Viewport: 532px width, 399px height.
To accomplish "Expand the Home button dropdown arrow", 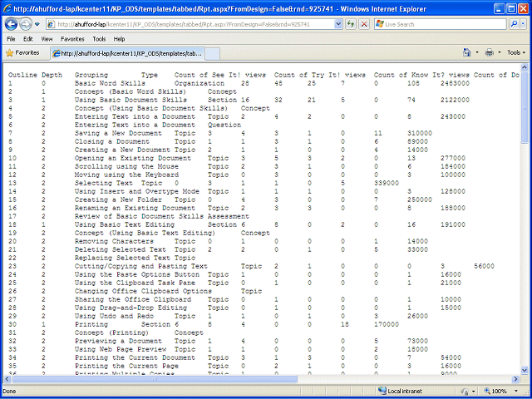I will pyautogui.click(x=477, y=52).
